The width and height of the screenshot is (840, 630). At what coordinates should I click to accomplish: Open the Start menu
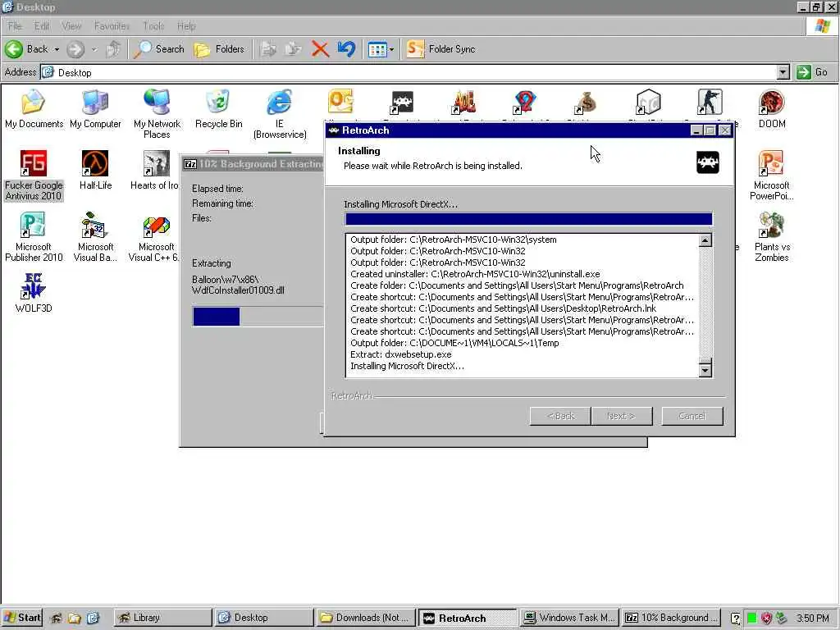click(22, 618)
